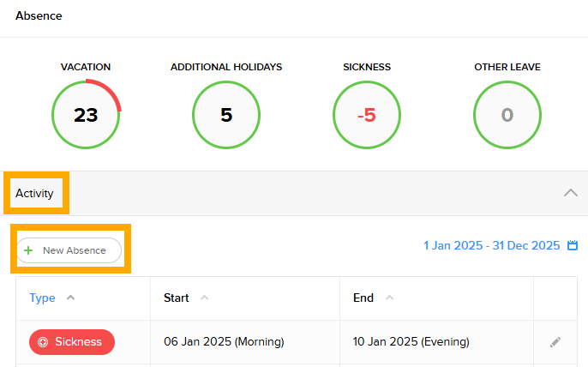Image resolution: width=588 pixels, height=367 pixels.
Task: Collapse the Activity section using chevron
Action: (x=570, y=193)
